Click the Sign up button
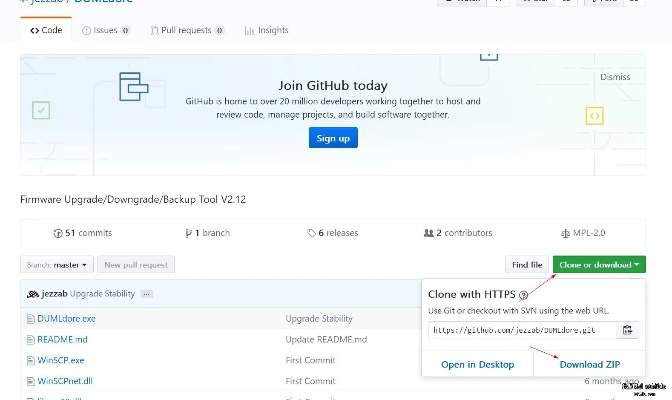This screenshot has width=672, height=400. point(333,138)
